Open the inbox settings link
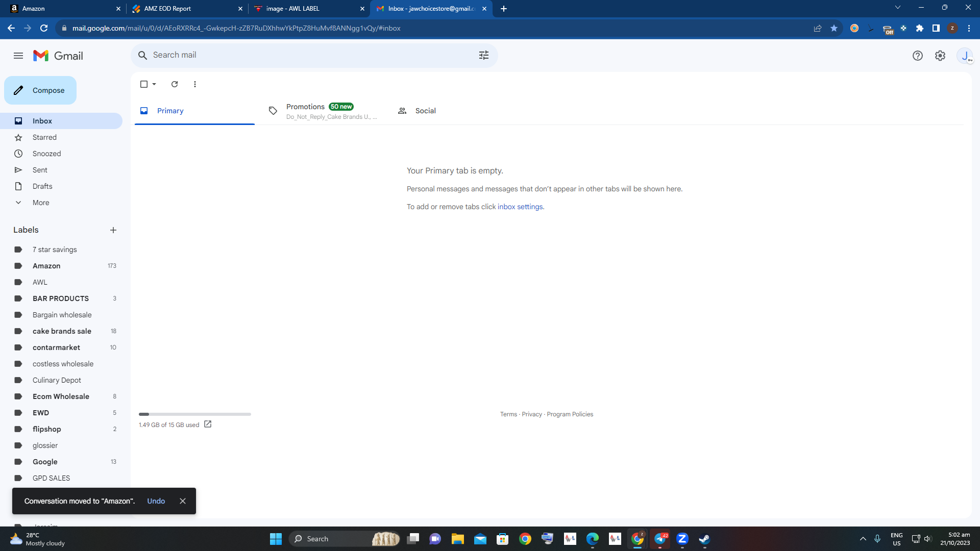The image size is (980, 551). point(520,207)
